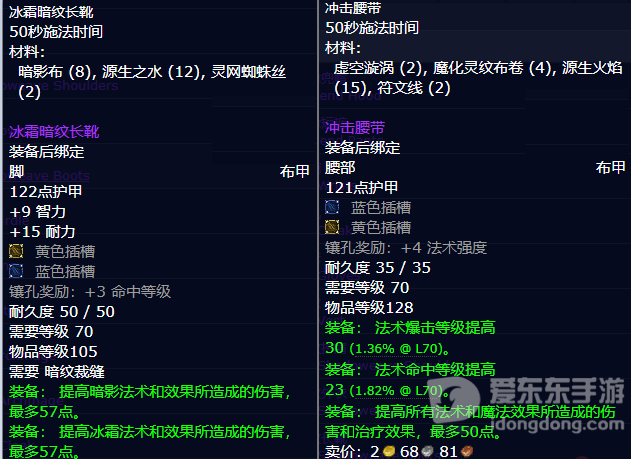Click yellow socket icon on belt tooltip

(x=332, y=227)
